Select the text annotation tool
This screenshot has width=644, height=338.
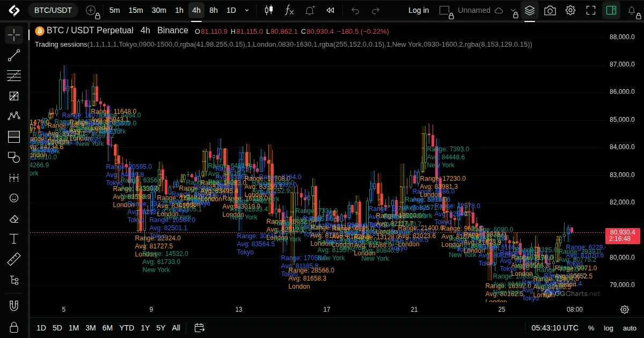pos(14,239)
